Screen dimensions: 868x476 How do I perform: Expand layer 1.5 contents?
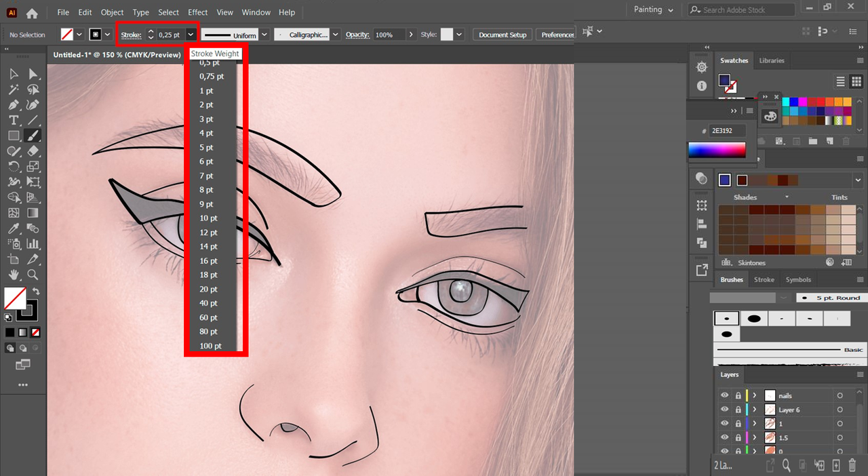pyautogui.click(x=754, y=437)
